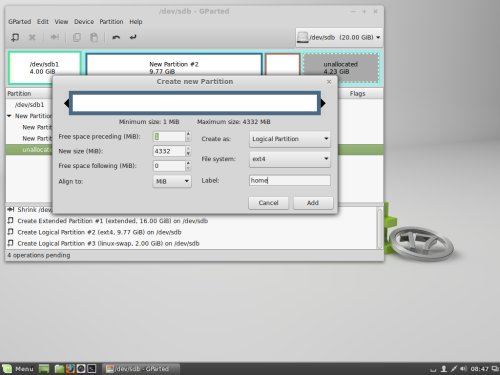The image size is (500, 375).
Task: Open the File system ext4 dropdown
Action: tap(290, 159)
